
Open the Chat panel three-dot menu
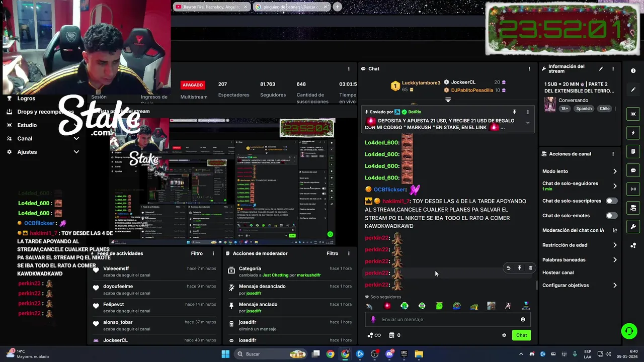[529, 69]
